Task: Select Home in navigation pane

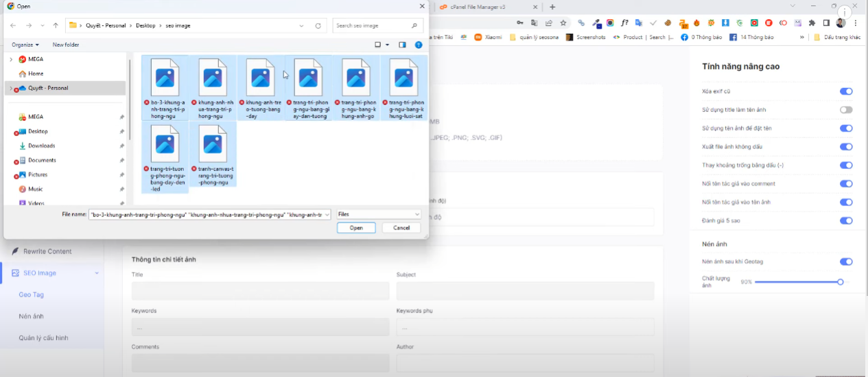Action: (36, 73)
